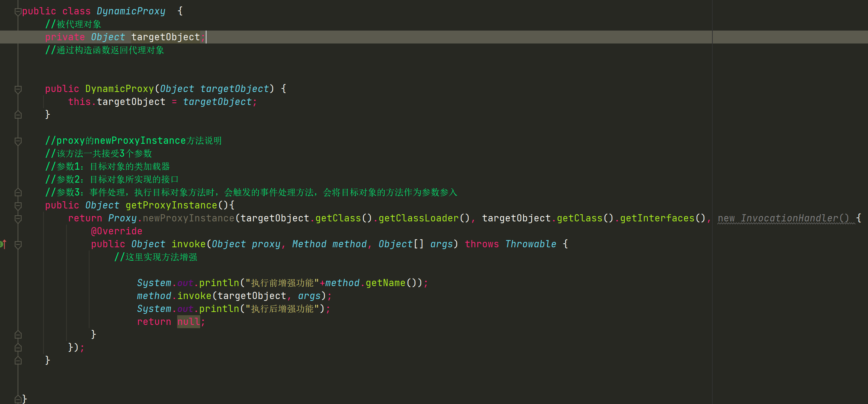Click fold end marker beside invoke closing brace
The image size is (868, 404).
click(18, 335)
